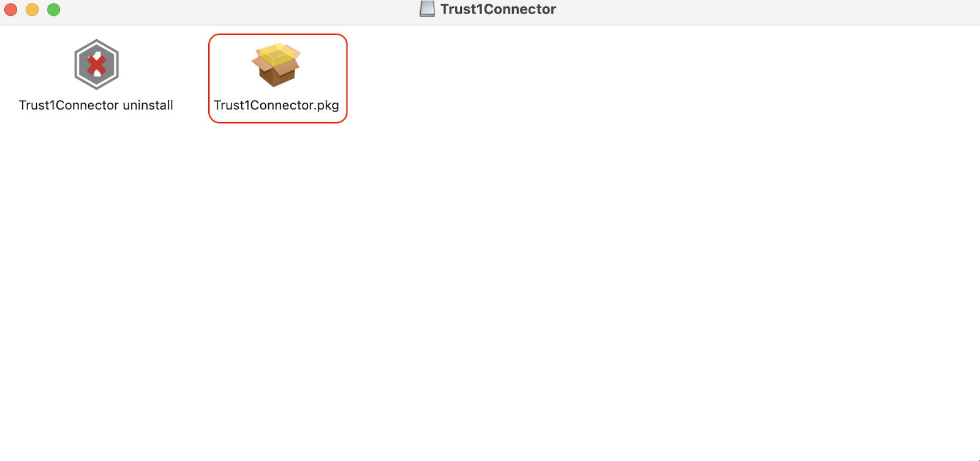Click the word "uninstall" under the hexagon icon

pyautogui.click(x=148, y=105)
